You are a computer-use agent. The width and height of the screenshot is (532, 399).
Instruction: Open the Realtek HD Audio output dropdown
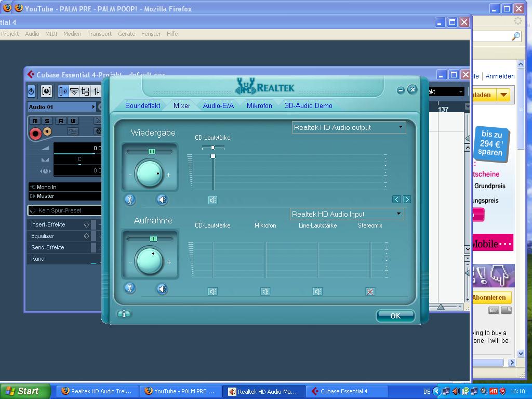(349, 128)
